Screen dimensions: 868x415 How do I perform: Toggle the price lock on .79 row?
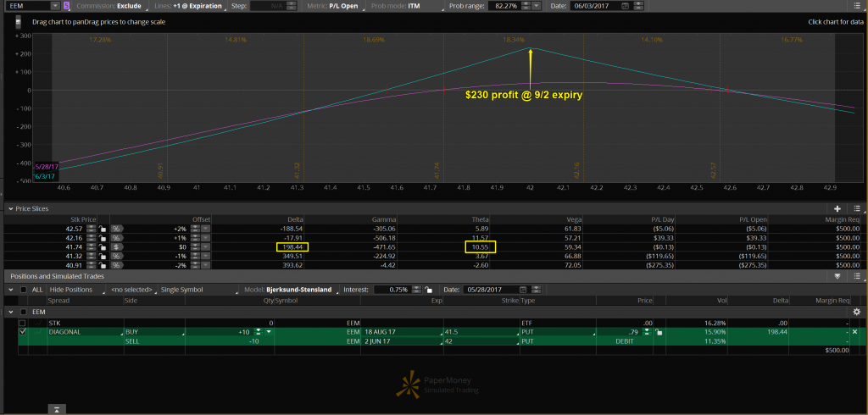tap(658, 332)
